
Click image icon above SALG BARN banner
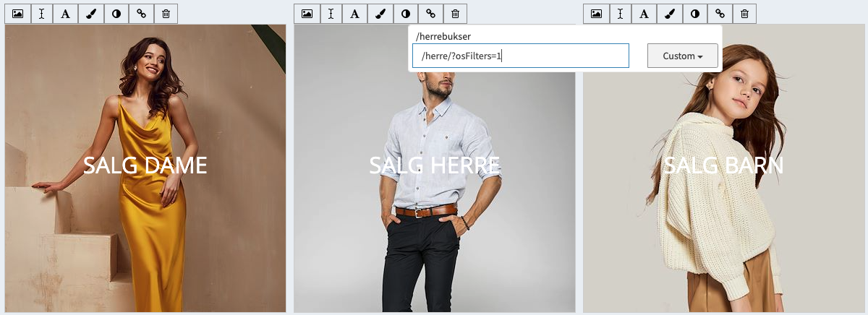click(597, 14)
